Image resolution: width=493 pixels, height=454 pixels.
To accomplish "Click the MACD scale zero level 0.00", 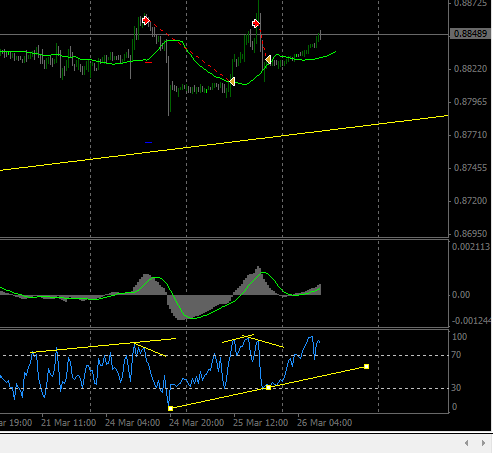I will pyautogui.click(x=461, y=295).
